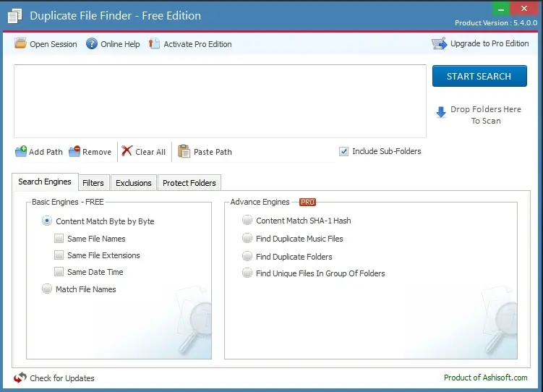
Task: Click the Paste Path label
Action: click(x=213, y=152)
